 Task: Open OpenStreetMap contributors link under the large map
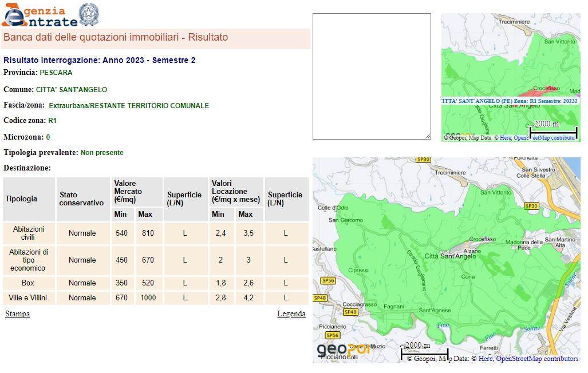(537, 359)
